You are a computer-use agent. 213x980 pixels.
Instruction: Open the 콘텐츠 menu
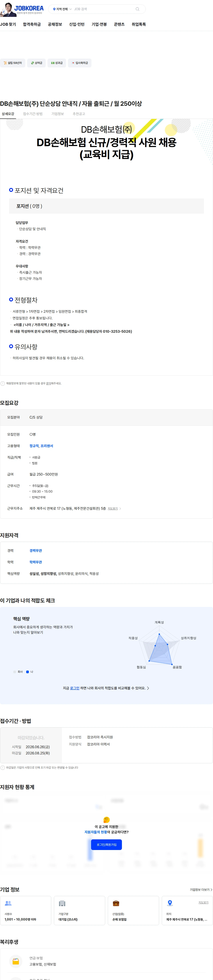pyautogui.click(x=119, y=24)
